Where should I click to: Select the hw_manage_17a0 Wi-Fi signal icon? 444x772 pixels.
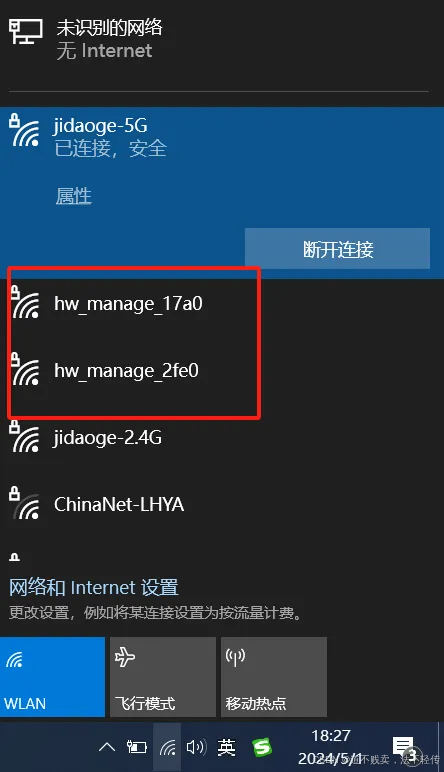tap(25, 302)
